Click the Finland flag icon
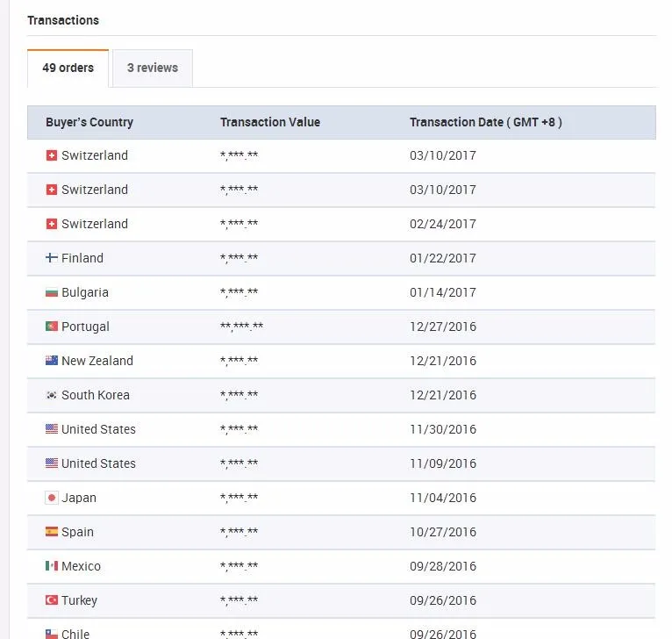This screenshot has width=672, height=639. 52,258
